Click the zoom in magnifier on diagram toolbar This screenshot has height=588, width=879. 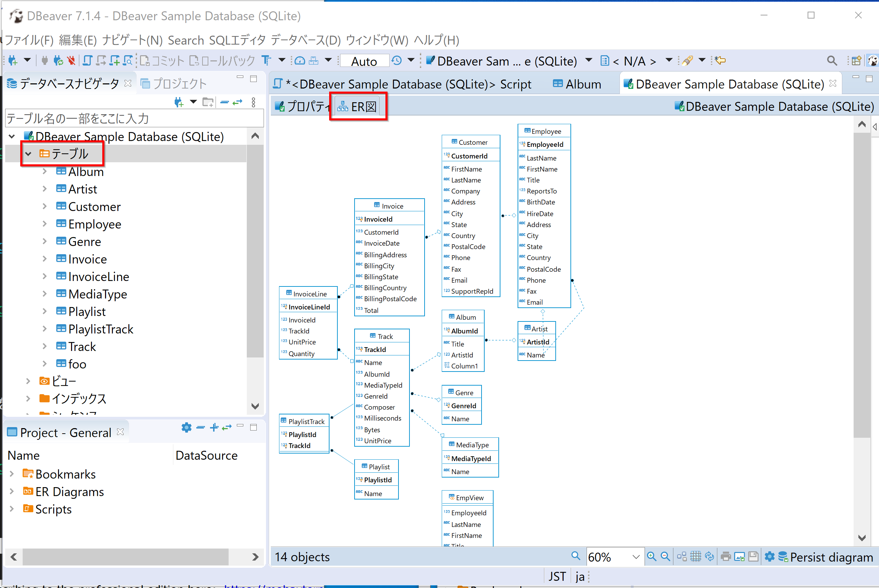tap(652, 556)
